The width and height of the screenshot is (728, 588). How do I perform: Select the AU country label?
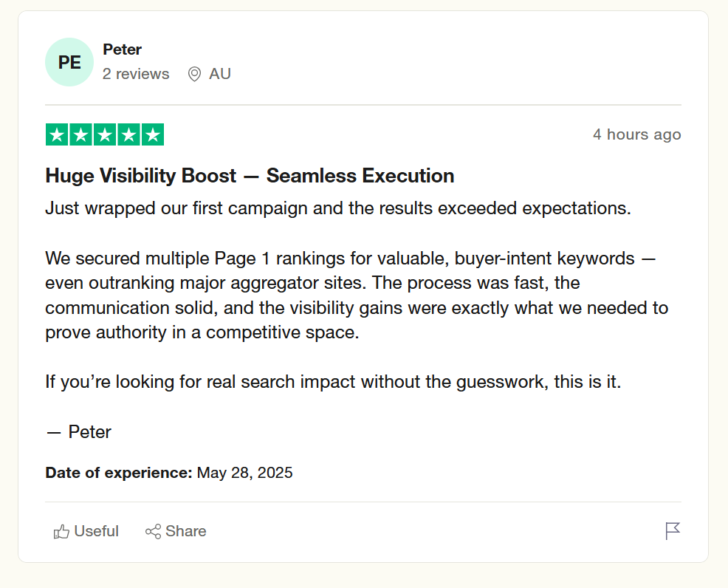coord(220,74)
